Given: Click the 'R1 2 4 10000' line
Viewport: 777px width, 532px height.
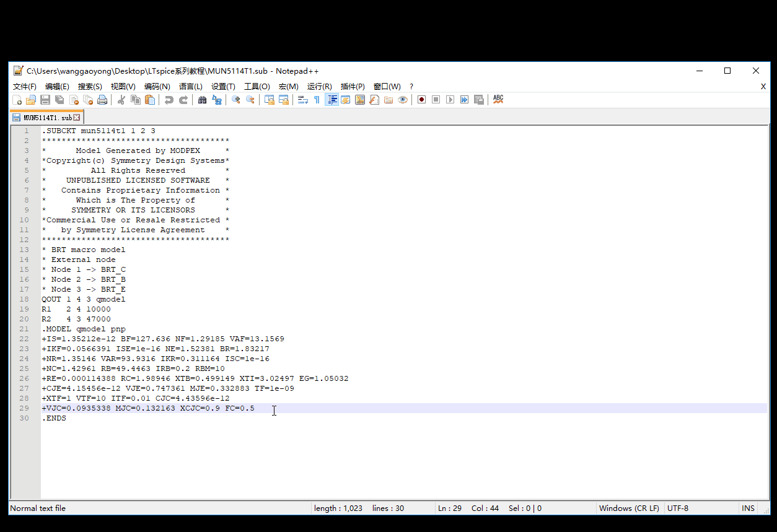Looking at the screenshot, I should (x=76, y=309).
